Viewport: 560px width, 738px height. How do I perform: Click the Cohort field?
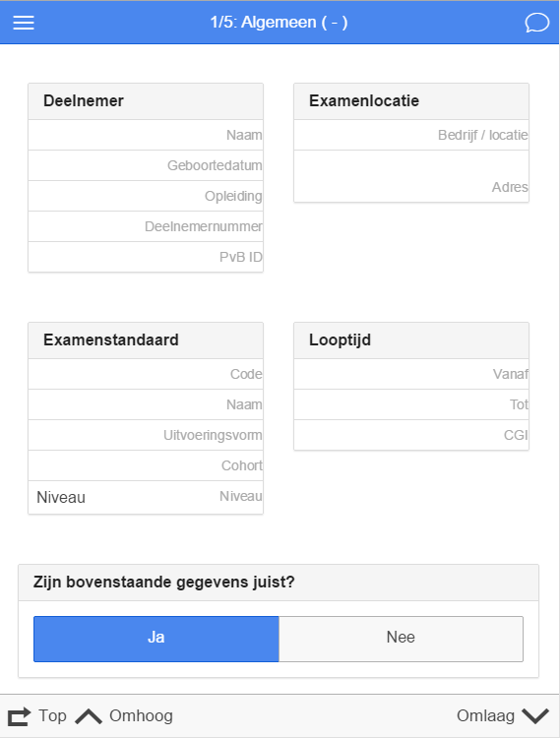coord(146,465)
